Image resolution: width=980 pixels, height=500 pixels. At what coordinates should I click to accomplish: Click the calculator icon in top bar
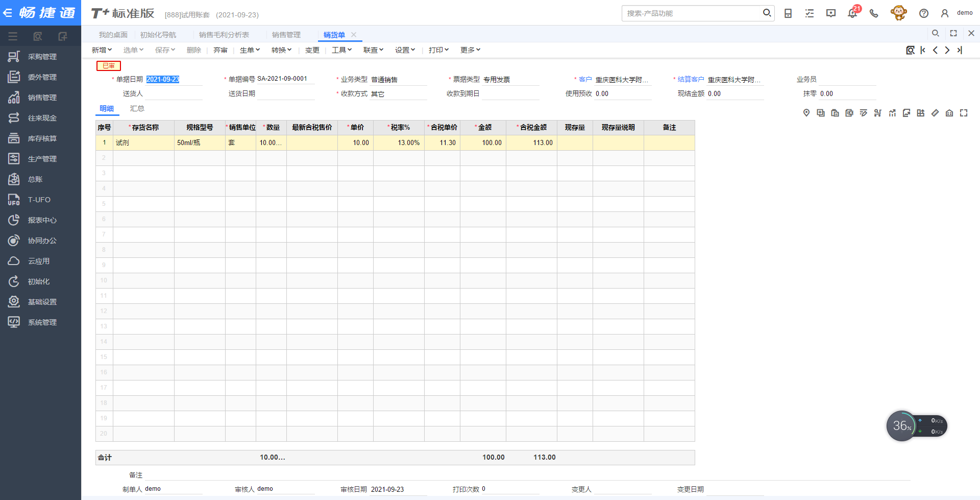788,13
